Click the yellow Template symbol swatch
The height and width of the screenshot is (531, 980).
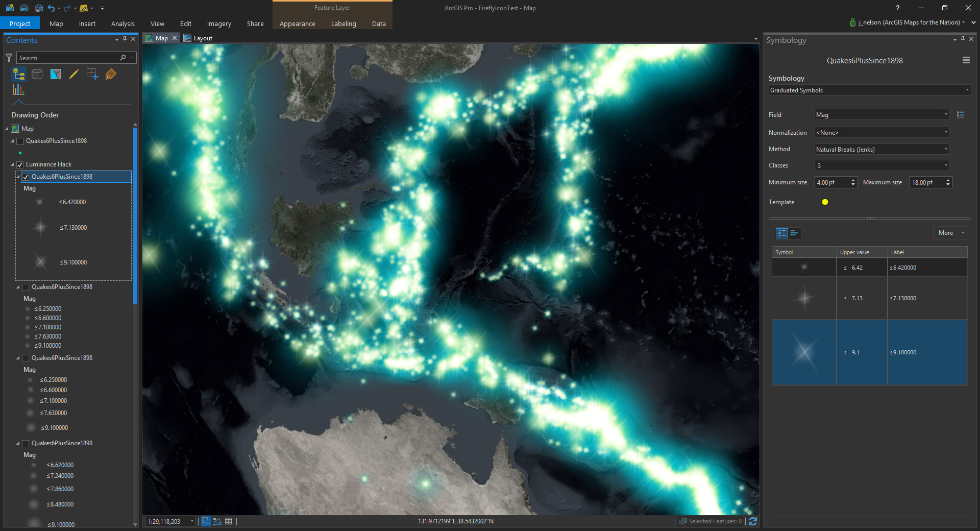click(x=825, y=202)
